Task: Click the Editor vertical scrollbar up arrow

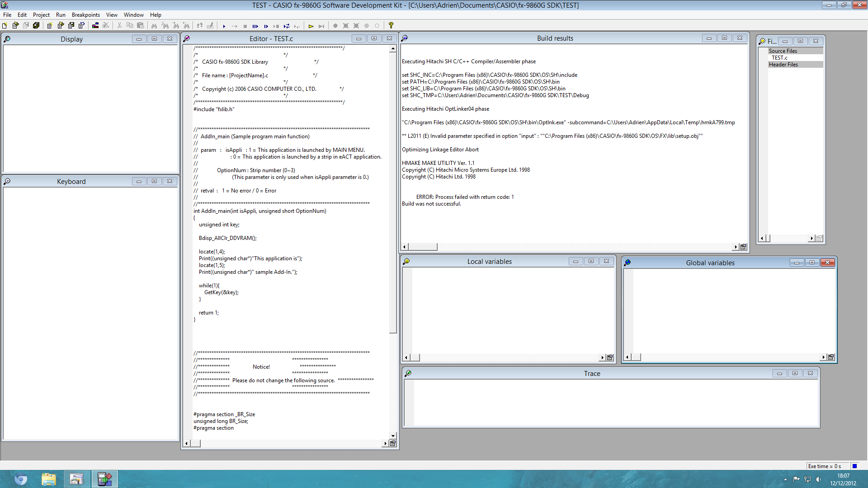Action: pos(393,48)
